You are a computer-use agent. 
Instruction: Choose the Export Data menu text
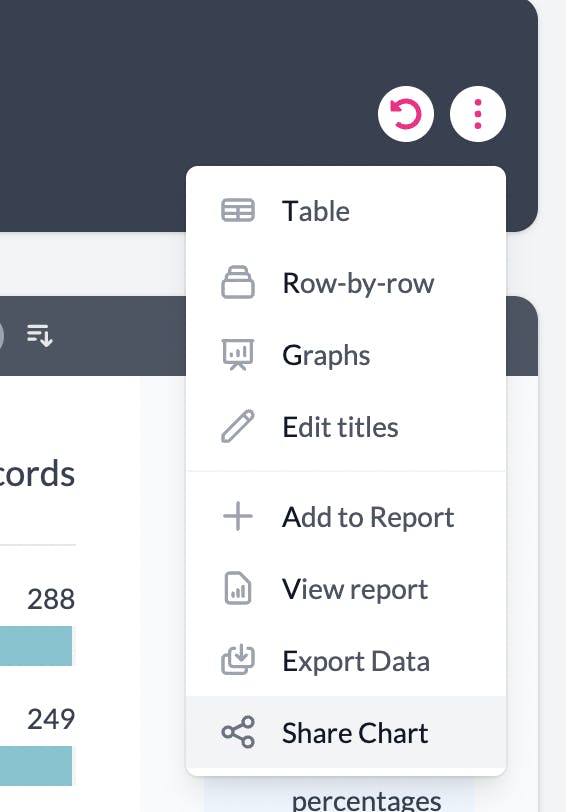click(356, 661)
